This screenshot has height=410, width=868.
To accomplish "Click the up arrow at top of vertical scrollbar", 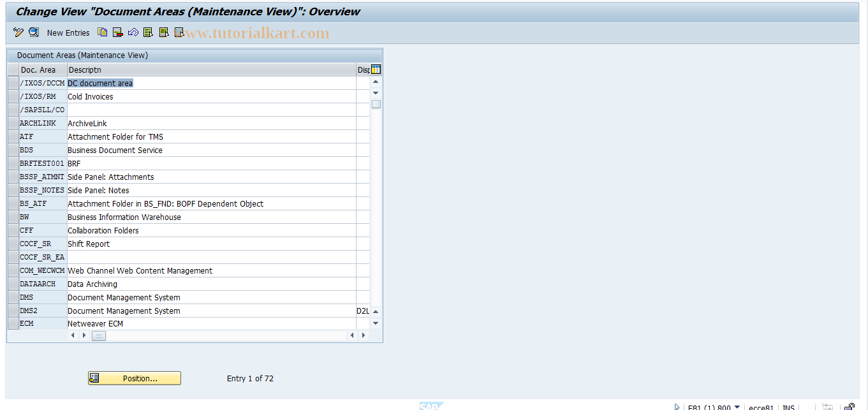I will tap(376, 82).
